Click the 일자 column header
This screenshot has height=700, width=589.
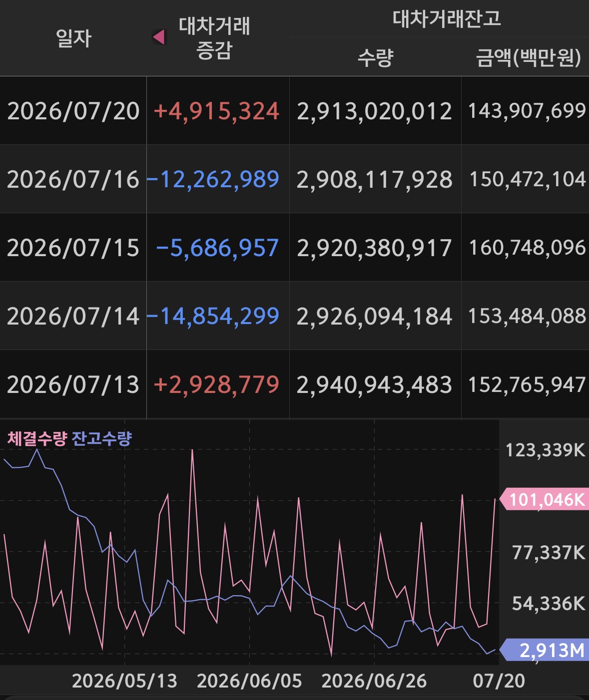(x=73, y=38)
